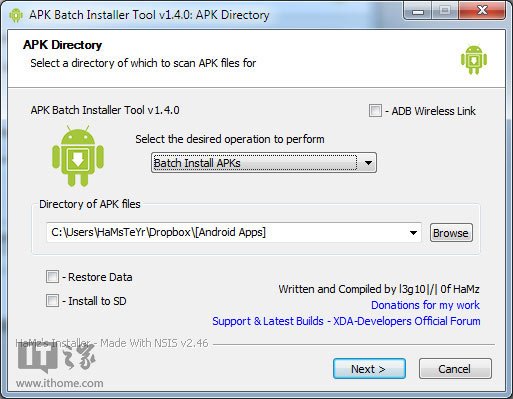The height and width of the screenshot is (399, 513).
Task: Click Browse to choose APK folder
Action: (x=451, y=233)
